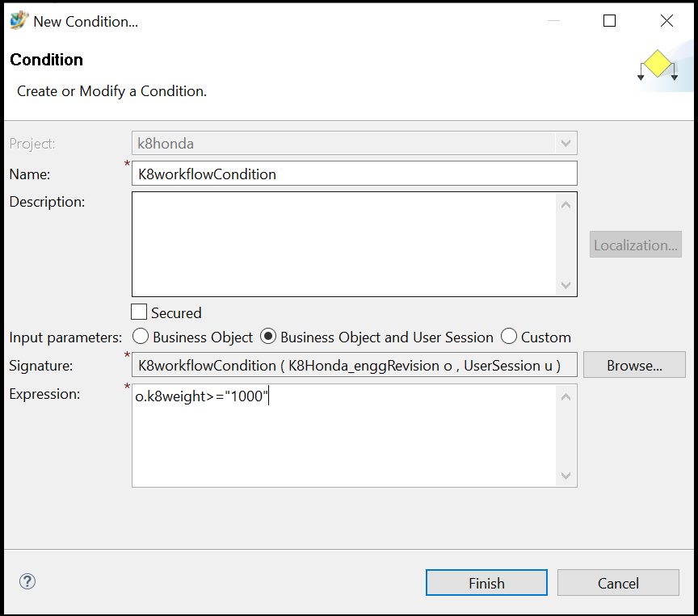Screen dimensions: 698x616
Task: Focus the Description text area
Action: tap(343, 244)
